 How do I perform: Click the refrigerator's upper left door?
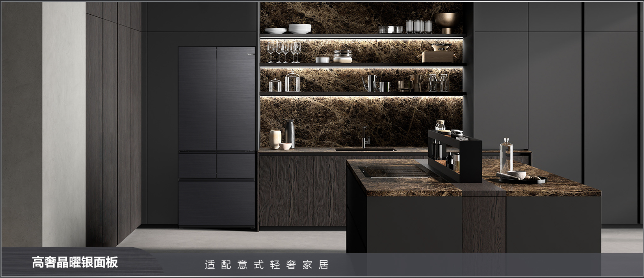[197, 99]
